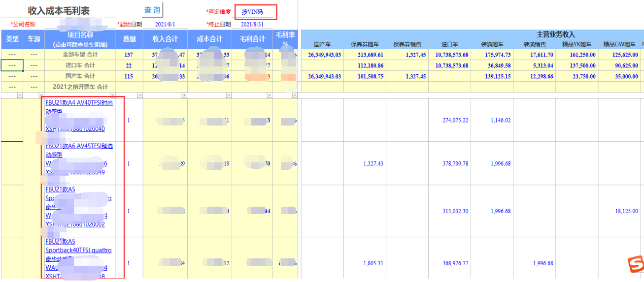Viewport: 644px width, 282px height.
Task: Open the FBU21款A6 AV45TFSI vehicle detail link
Action: pos(79,146)
